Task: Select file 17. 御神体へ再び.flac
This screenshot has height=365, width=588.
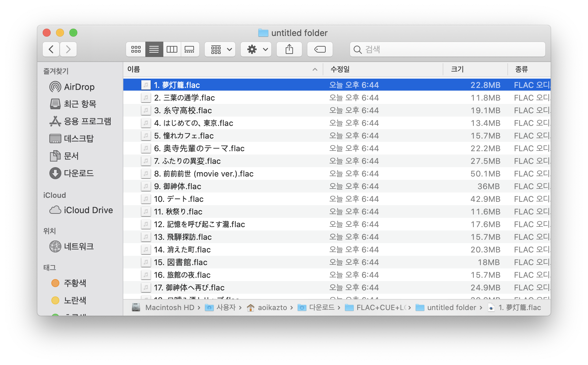Action: pyautogui.click(x=337, y=287)
